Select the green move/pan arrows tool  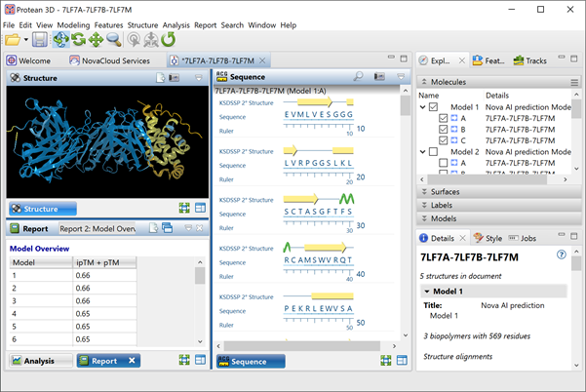pyautogui.click(x=96, y=39)
